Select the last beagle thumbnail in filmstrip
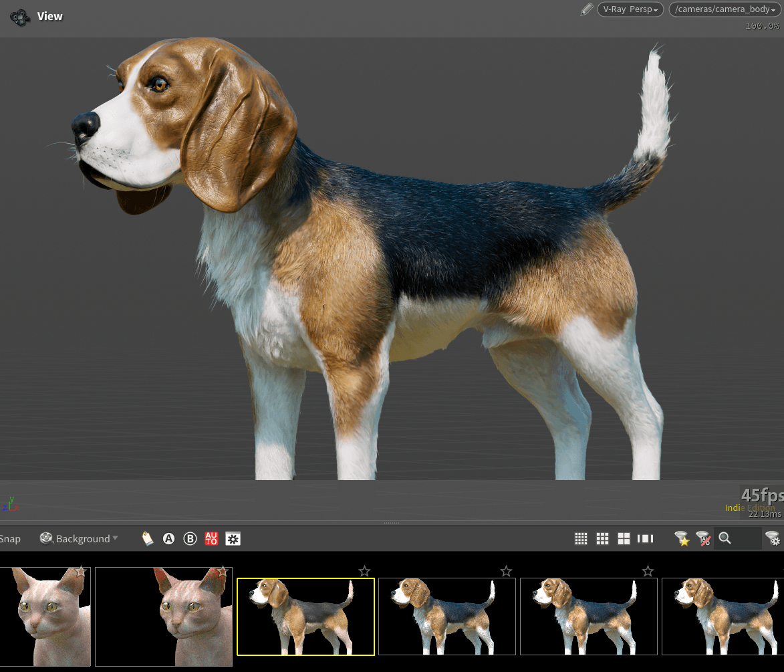Viewport: 784px width, 672px height. coord(723,617)
